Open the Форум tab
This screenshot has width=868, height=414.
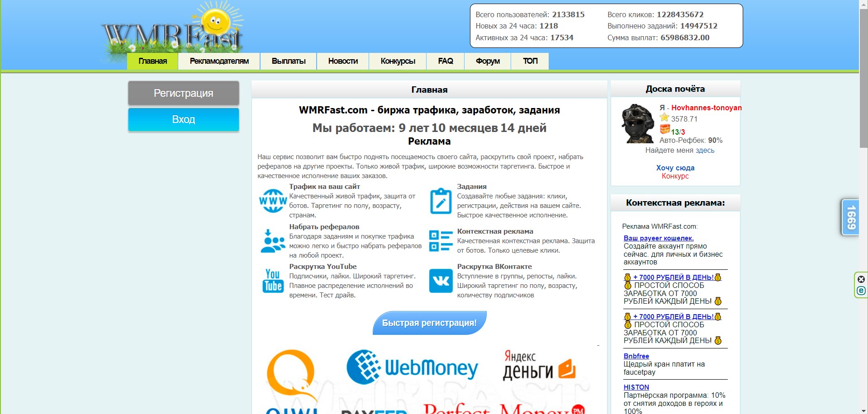(488, 61)
